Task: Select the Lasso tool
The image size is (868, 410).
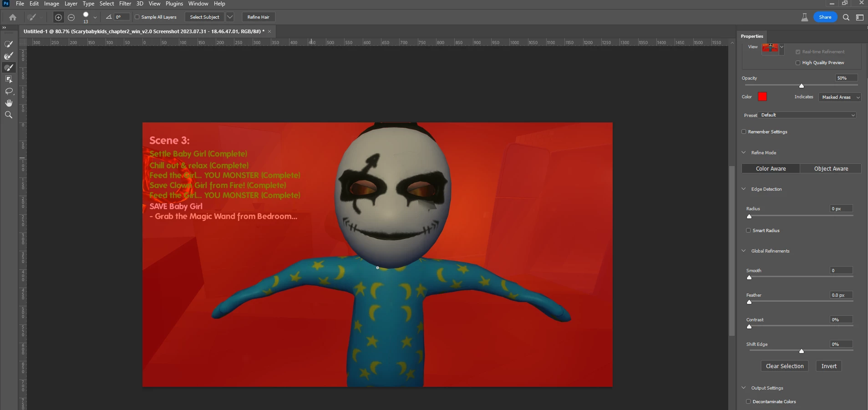Action: point(9,91)
